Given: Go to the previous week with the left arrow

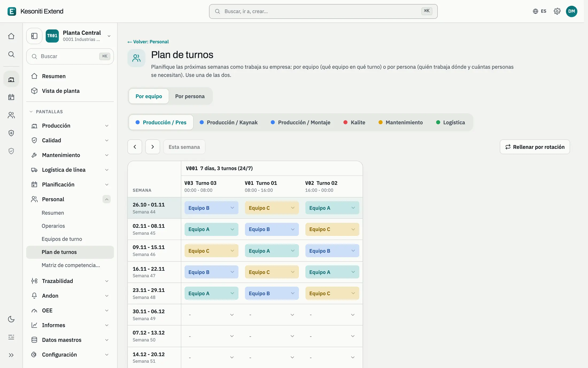Looking at the screenshot, I should [x=135, y=147].
